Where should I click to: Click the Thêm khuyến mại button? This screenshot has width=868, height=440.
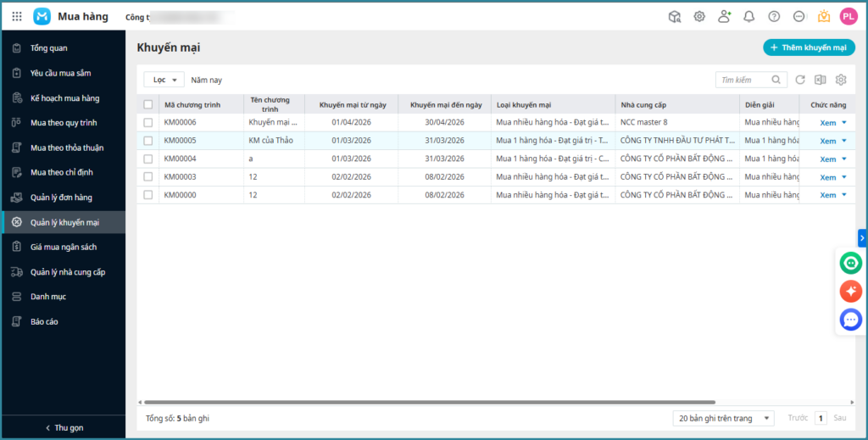[809, 47]
